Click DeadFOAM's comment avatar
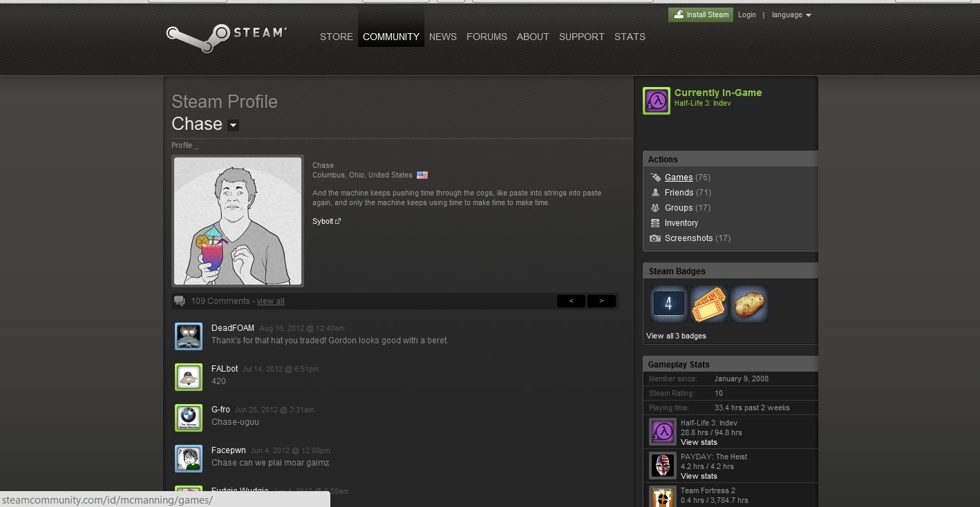This screenshot has height=507, width=980. coord(189,336)
